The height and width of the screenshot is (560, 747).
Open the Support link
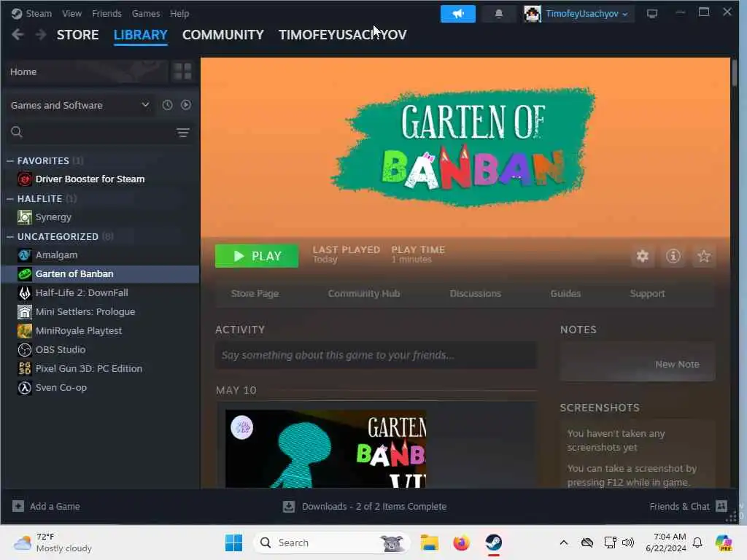tap(647, 294)
